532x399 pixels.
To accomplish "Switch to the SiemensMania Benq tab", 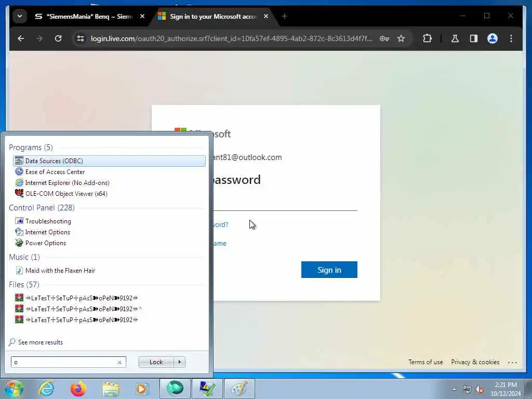I will [x=84, y=16].
